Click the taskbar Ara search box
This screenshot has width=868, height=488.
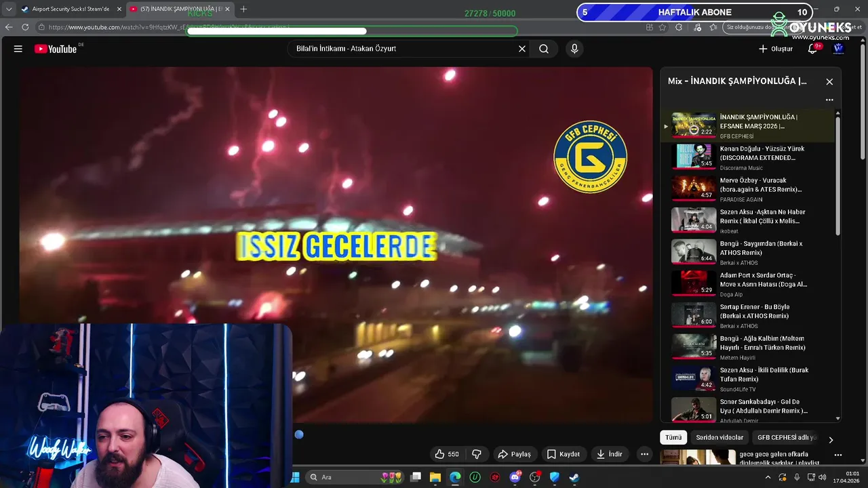(x=353, y=477)
